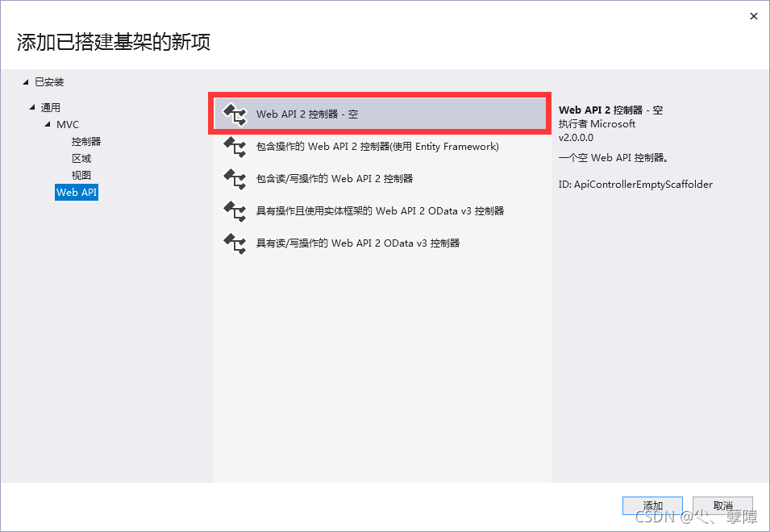Image resolution: width=770 pixels, height=532 pixels.
Task: Choose 具有操作且使用实体框架的 OData v3 控制器 entry
Action: pyautogui.click(x=380, y=211)
